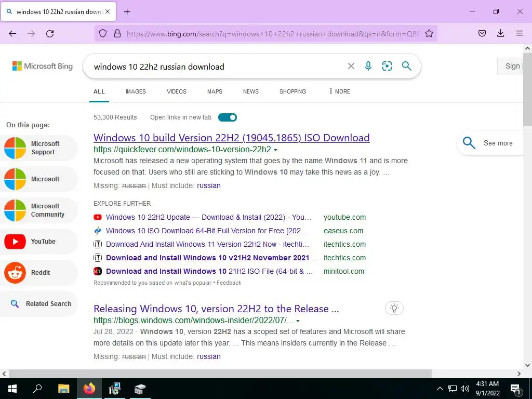Open Windows 10 v21H2 November 2021 link
Screen dimensions: 532x399
[x=212, y=258]
